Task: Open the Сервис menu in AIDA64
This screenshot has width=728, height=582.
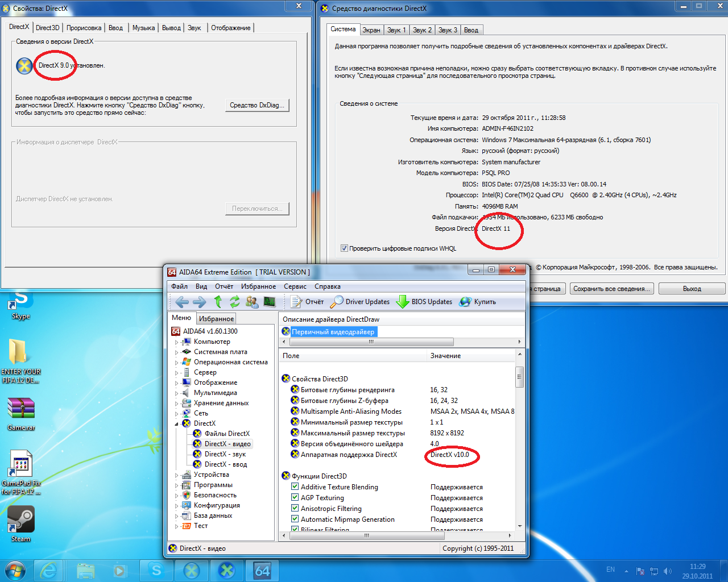Action: tap(295, 286)
